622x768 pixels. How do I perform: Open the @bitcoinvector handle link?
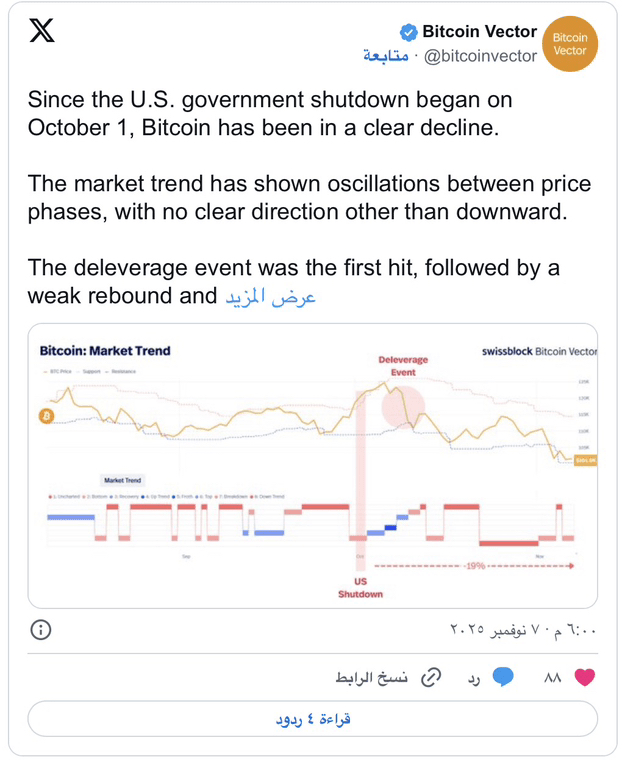click(481, 56)
